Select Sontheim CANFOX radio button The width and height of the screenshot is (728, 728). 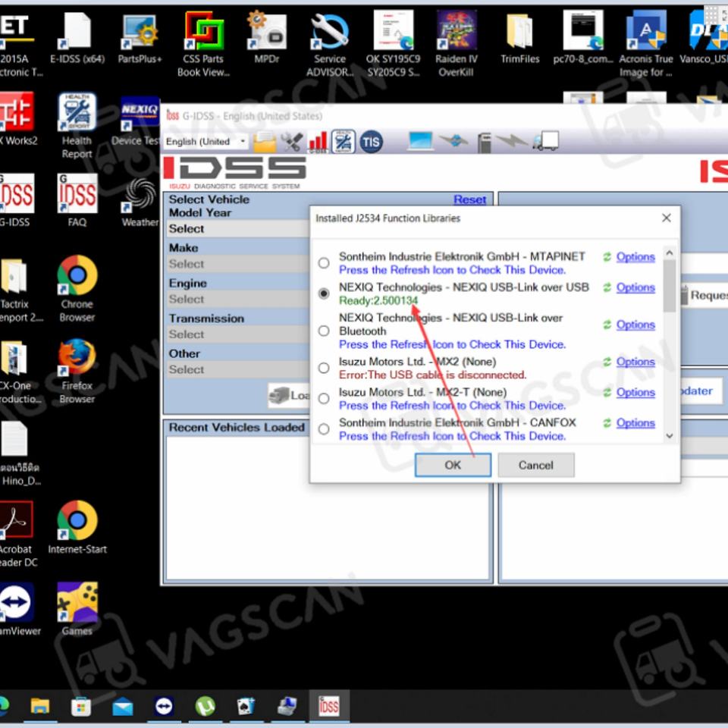tap(324, 429)
